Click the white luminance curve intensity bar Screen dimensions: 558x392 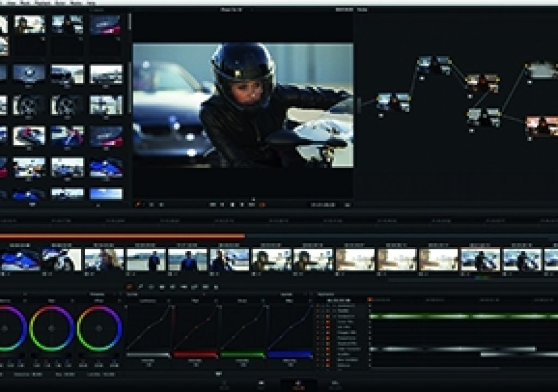(x=148, y=354)
